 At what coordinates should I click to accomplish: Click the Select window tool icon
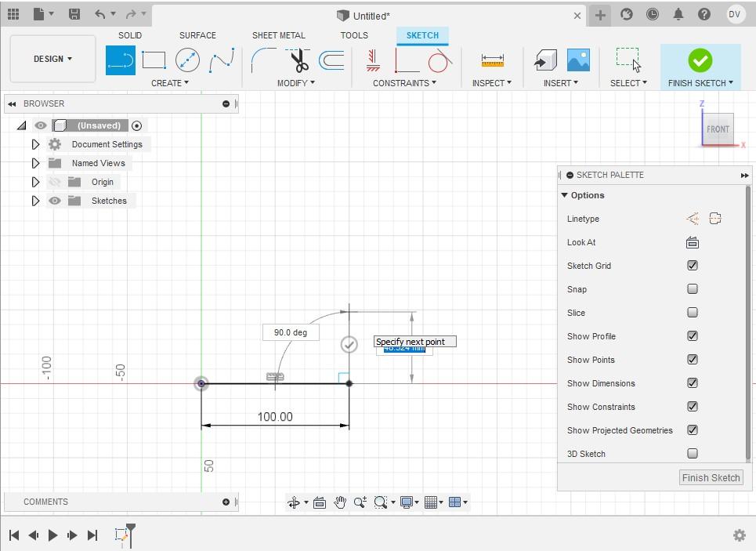point(629,60)
